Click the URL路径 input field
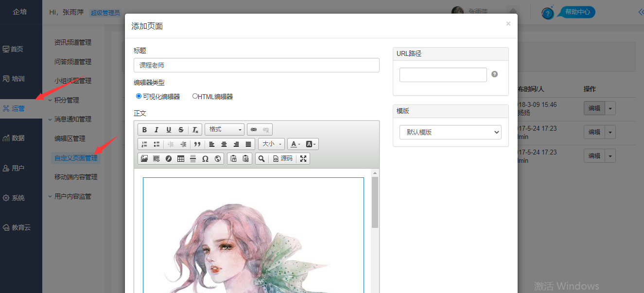The image size is (644, 293). pyautogui.click(x=443, y=75)
